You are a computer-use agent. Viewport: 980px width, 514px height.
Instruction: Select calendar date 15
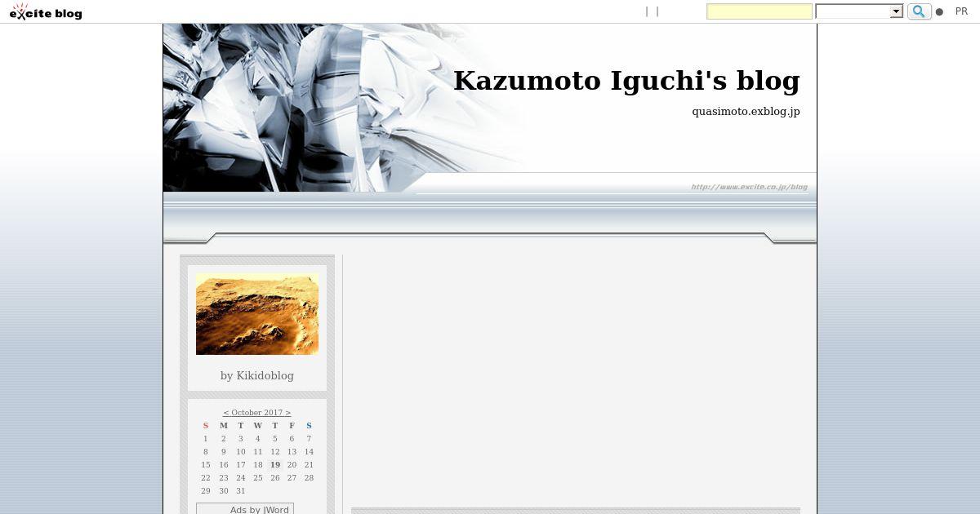coord(206,465)
